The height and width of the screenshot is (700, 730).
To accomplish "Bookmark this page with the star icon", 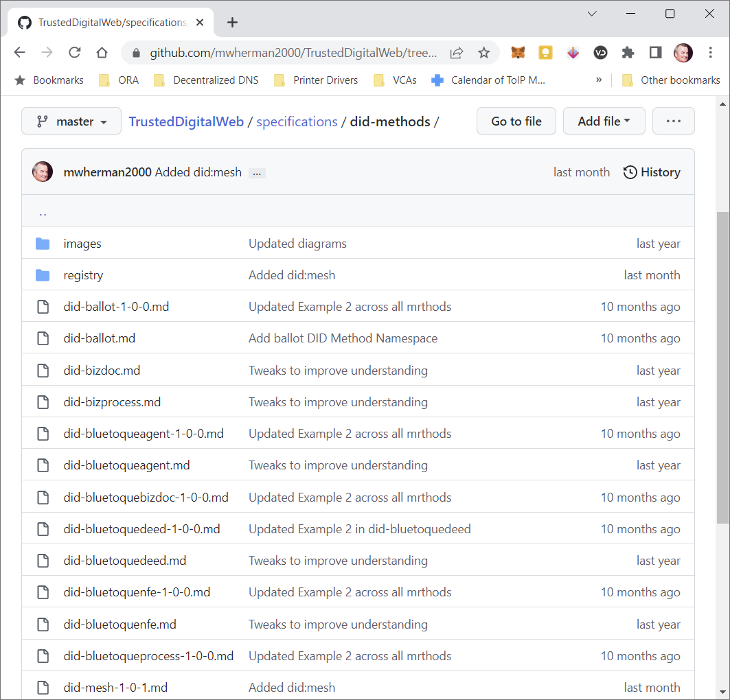I will point(484,53).
